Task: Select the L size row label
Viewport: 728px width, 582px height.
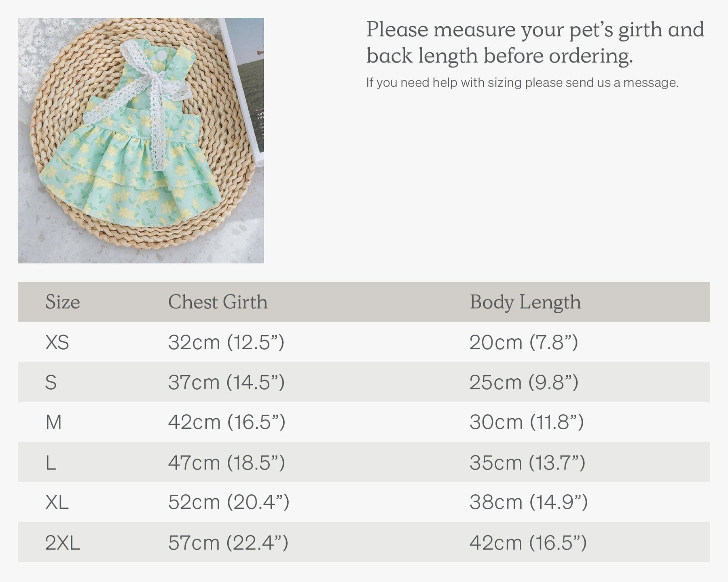Action: coord(51,462)
